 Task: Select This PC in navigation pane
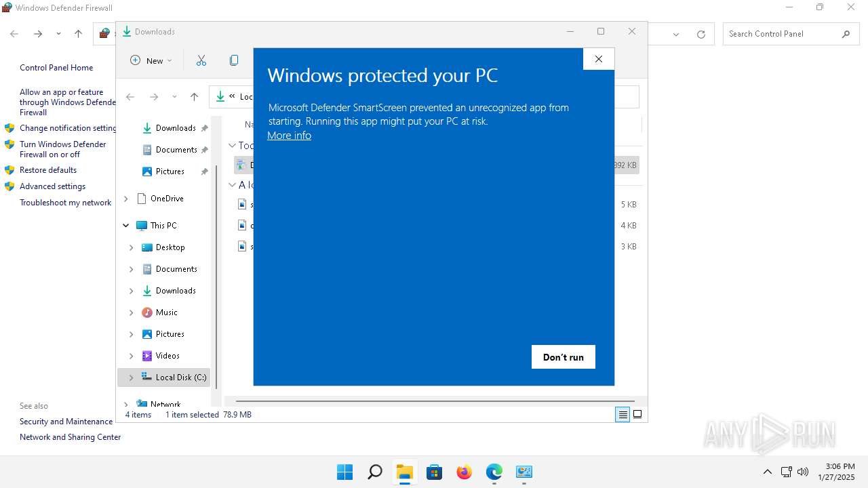pyautogui.click(x=157, y=226)
